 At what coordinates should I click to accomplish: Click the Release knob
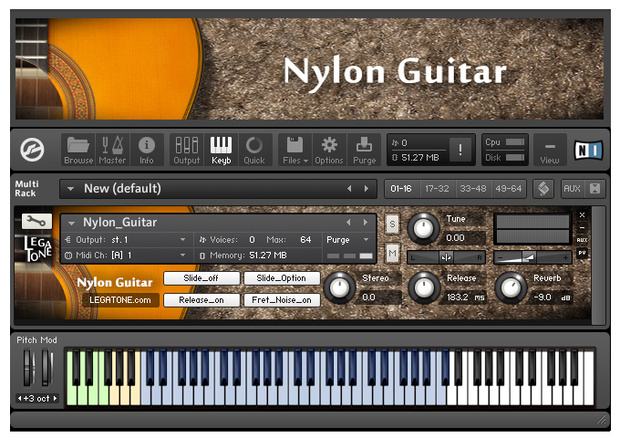coord(424,287)
